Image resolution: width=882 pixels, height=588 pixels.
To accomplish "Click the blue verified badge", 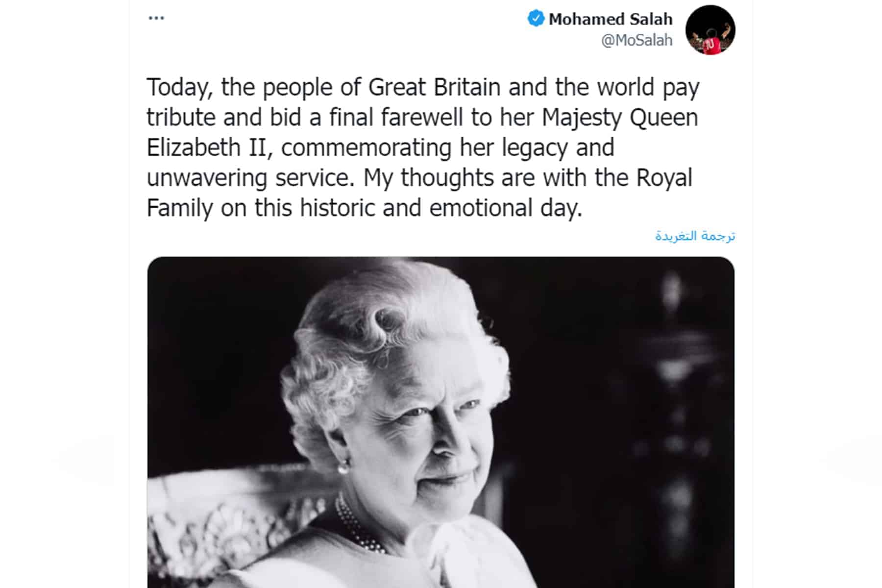I will [x=536, y=19].
